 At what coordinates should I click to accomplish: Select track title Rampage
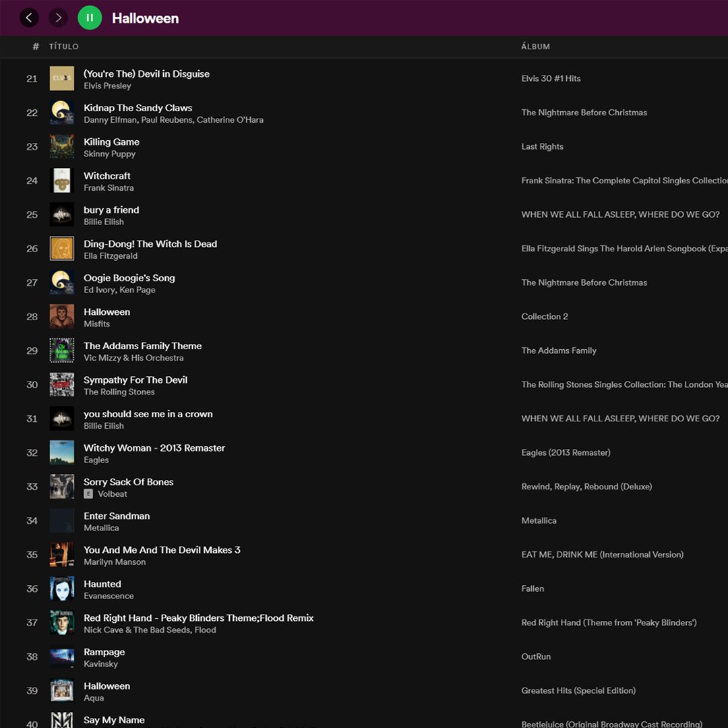click(104, 652)
